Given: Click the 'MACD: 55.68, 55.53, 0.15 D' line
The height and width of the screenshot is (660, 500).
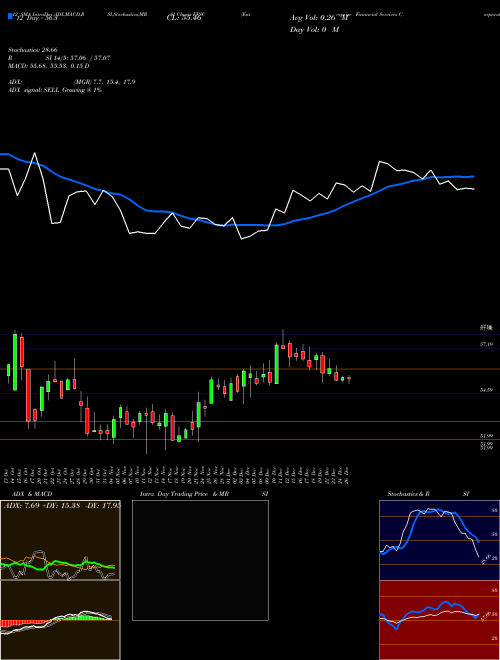Looking at the screenshot, I should 49,66.
